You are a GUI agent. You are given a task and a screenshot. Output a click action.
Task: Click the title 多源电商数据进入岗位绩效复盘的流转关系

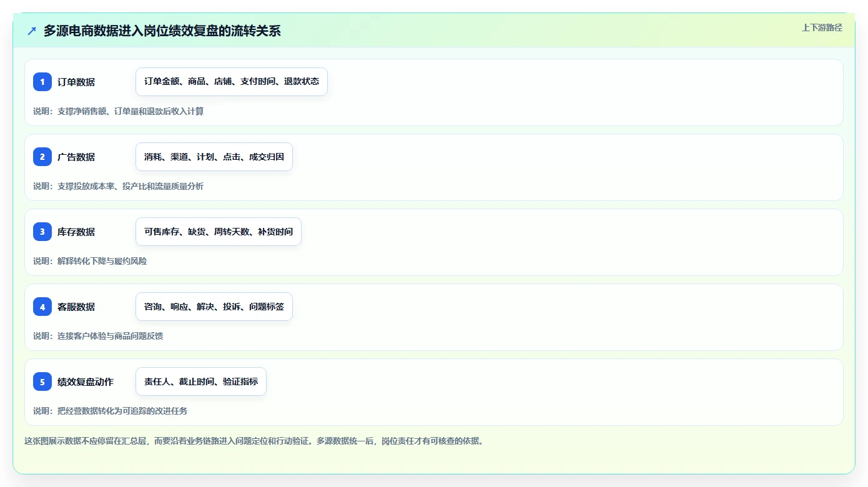click(162, 31)
